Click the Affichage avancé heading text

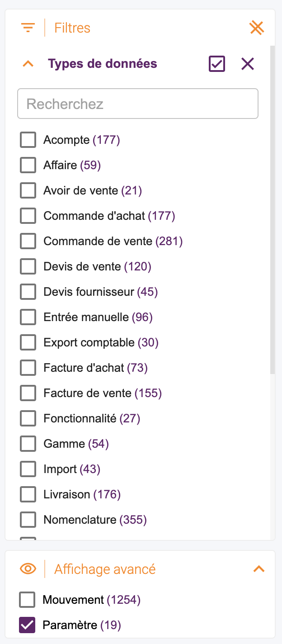tap(105, 569)
